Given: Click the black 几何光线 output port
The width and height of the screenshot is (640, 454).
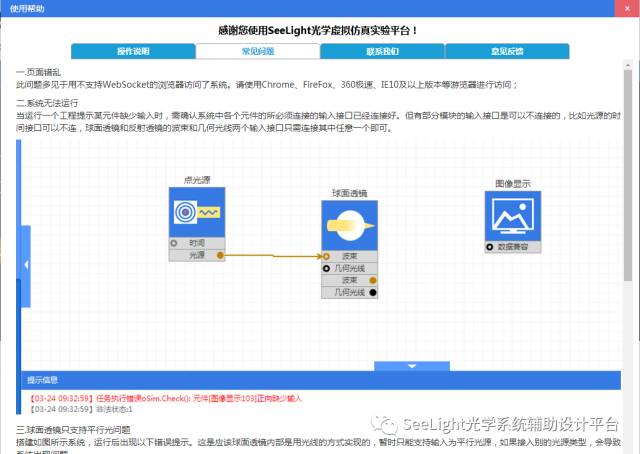Looking at the screenshot, I should click(372, 293).
